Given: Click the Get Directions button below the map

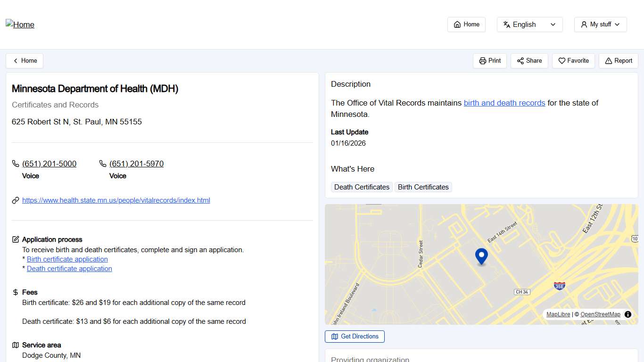Looking at the screenshot, I should pyautogui.click(x=355, y=336).
